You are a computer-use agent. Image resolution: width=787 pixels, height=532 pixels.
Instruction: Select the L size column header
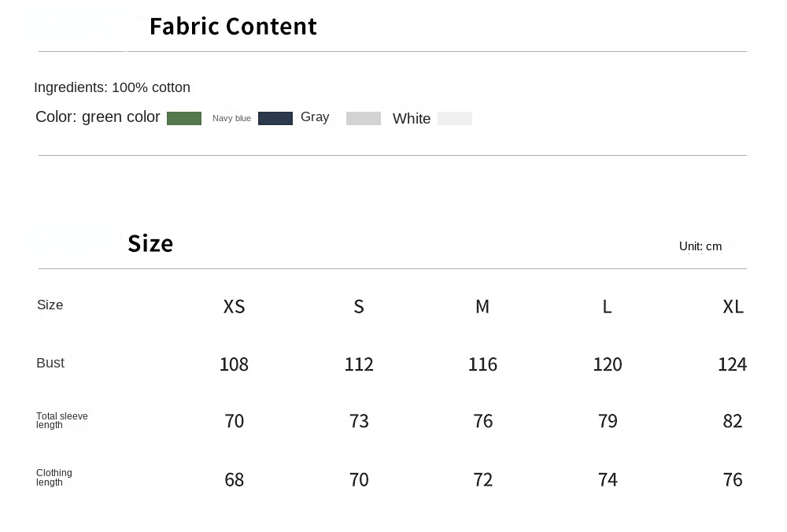pyautogui.click(x=607, y=306)
